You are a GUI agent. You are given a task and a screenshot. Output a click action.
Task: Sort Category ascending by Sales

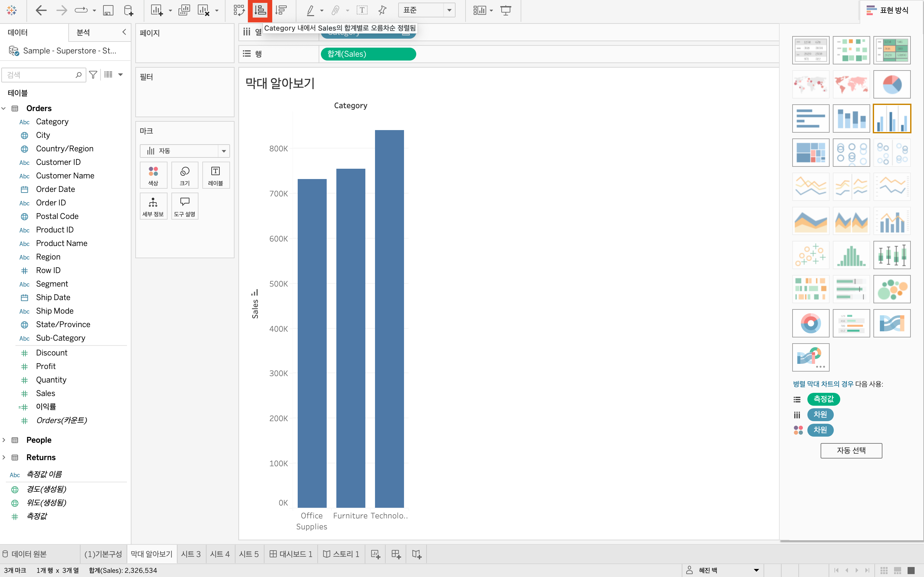(x=260, y=10)
